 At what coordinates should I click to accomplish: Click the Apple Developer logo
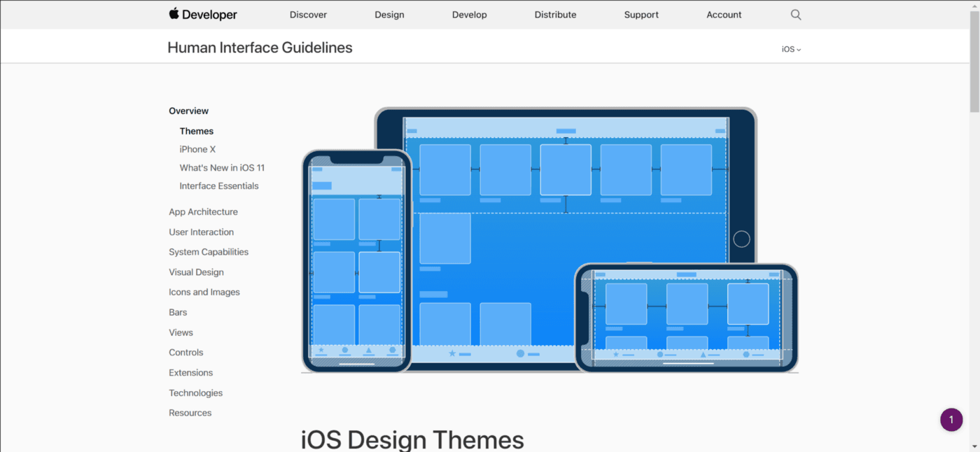coord(203,14)
